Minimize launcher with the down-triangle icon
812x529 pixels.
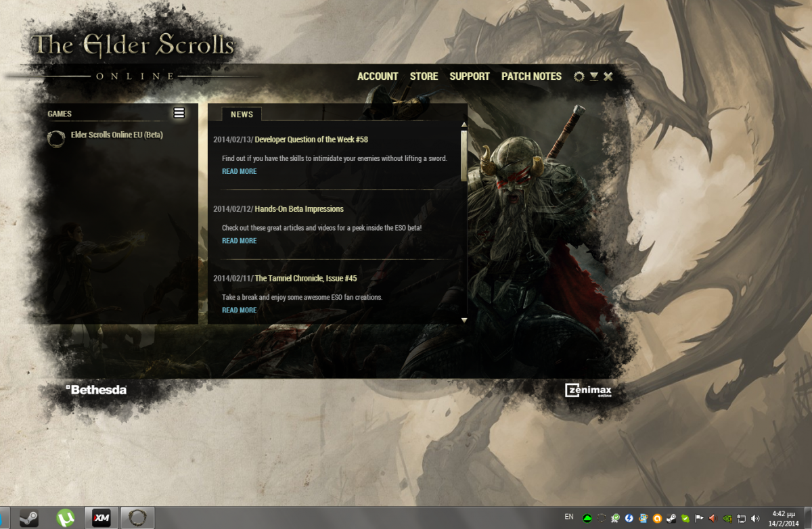point(593,76)
